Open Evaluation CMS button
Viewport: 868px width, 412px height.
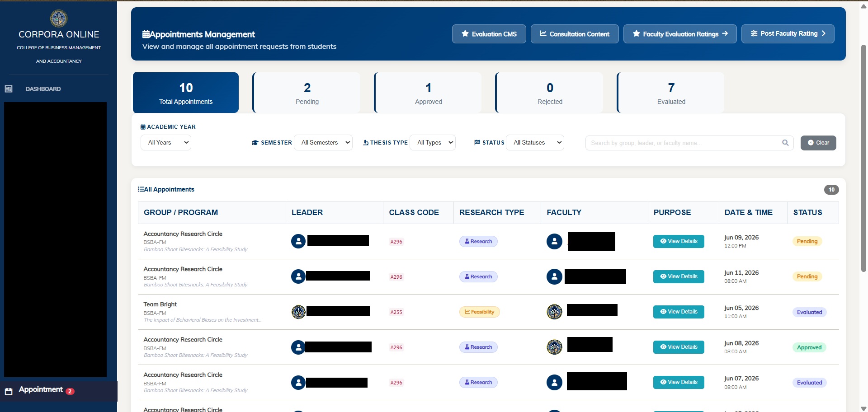[489, 34]
